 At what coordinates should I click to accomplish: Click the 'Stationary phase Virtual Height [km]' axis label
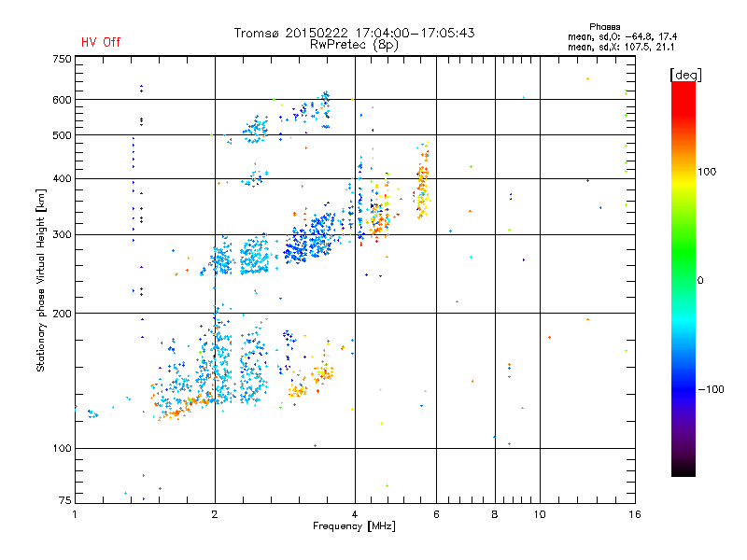[41, 280]
